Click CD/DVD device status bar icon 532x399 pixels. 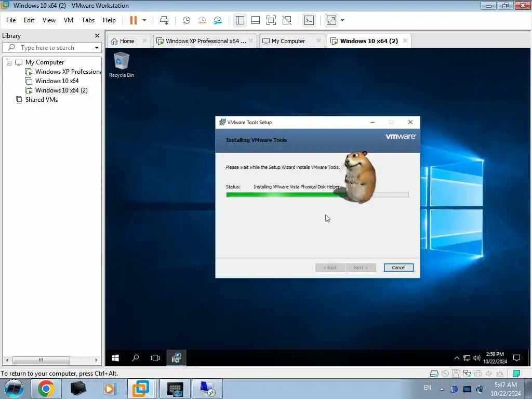click(x=445, y=374)
